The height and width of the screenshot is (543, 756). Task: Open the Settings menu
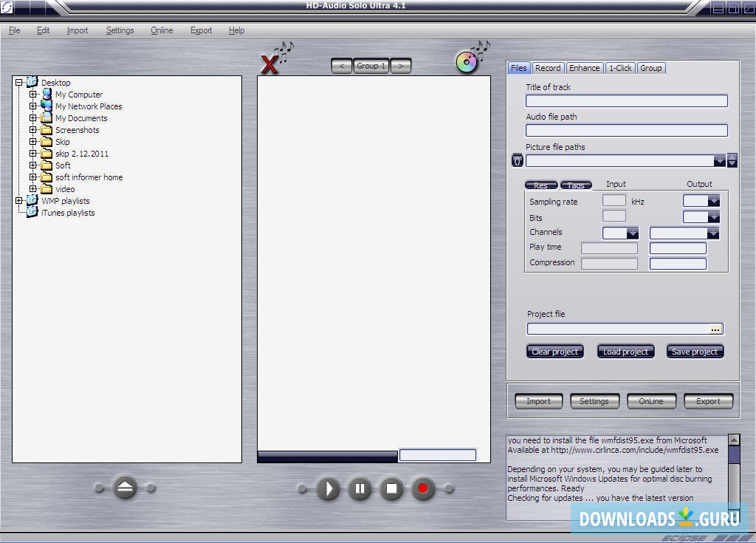pos(120,30)
